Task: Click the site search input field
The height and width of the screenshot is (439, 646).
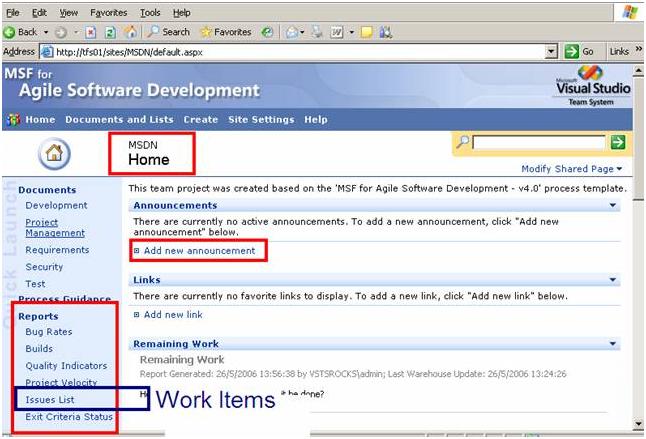Action: click(x=539, y=143)
